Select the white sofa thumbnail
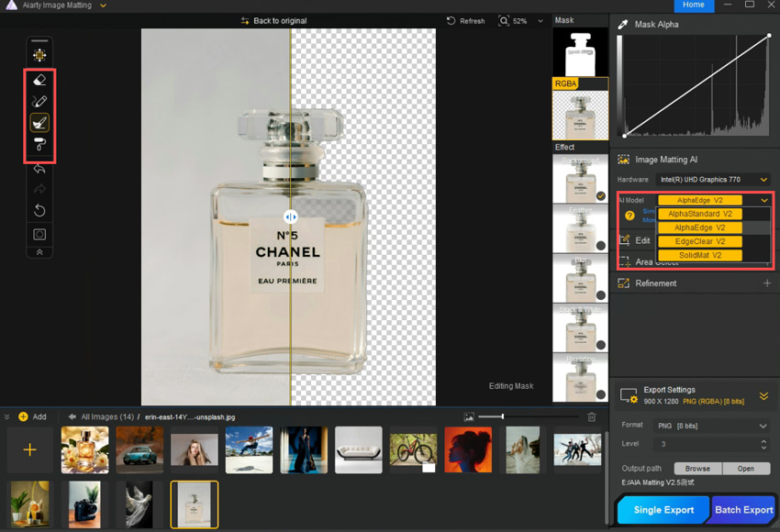Screen dimensions: 780x532 359,450
